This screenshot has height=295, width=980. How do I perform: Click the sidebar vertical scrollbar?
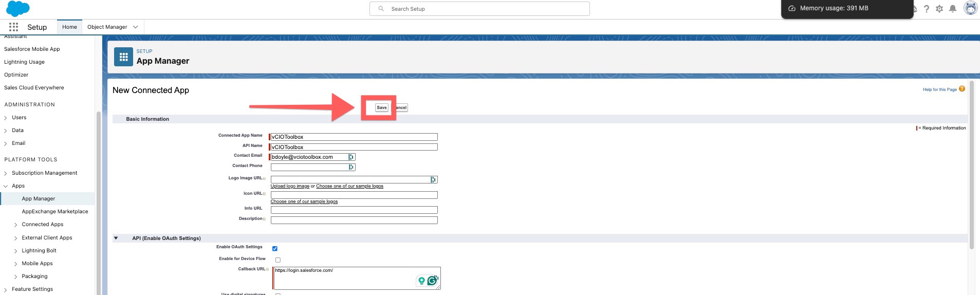[x=98, y=203]
